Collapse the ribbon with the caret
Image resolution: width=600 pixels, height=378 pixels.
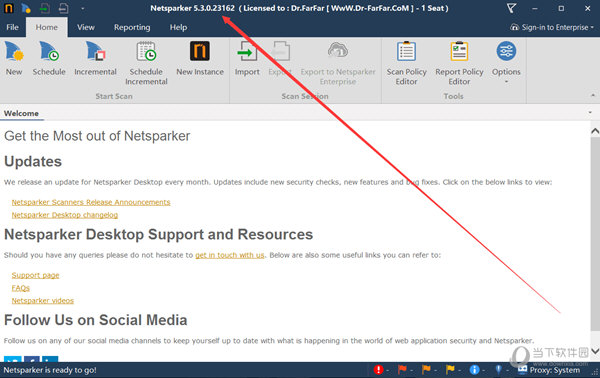[593, 95]
